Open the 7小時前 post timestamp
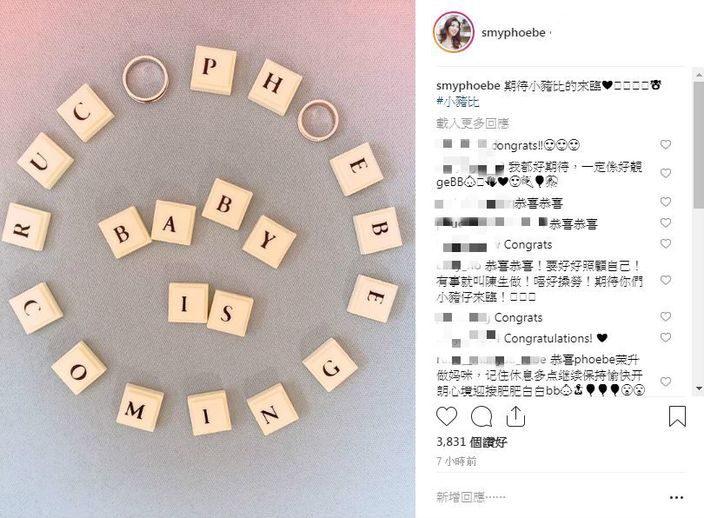The height and width of the screenshot is (518, 704). pos(456,461)
